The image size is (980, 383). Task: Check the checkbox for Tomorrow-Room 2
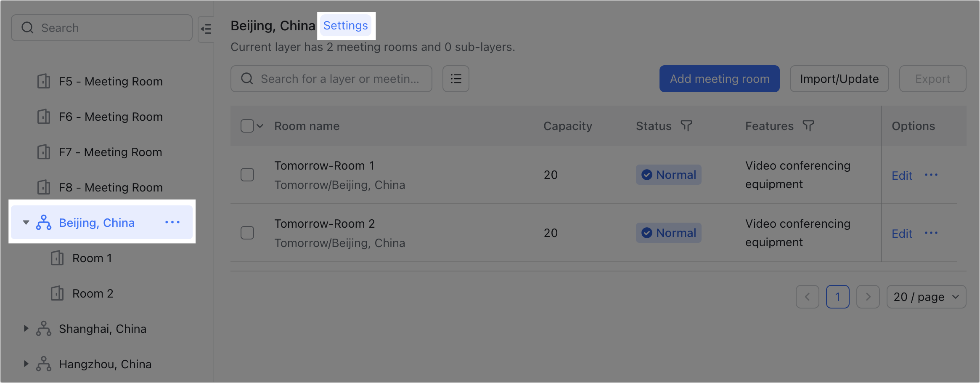point(247,232)
